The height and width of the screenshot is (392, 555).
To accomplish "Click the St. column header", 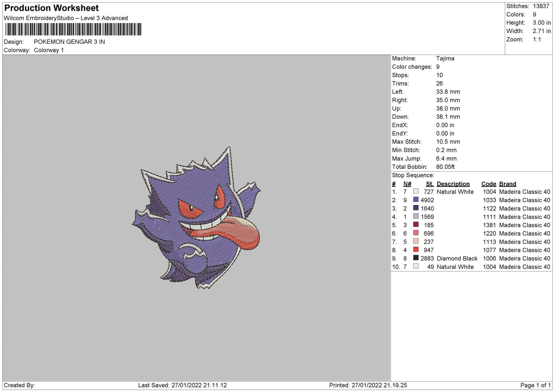I will (430, 184).
